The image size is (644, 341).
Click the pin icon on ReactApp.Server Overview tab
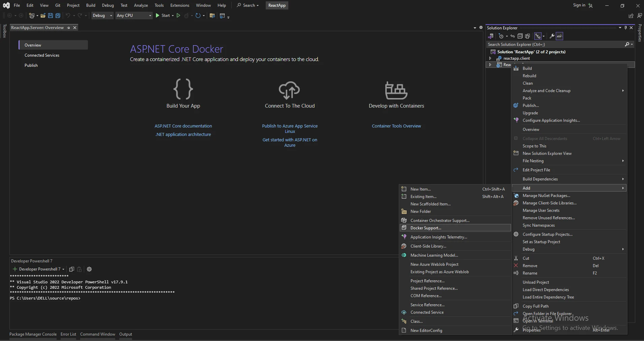click(x=69, y=28)
